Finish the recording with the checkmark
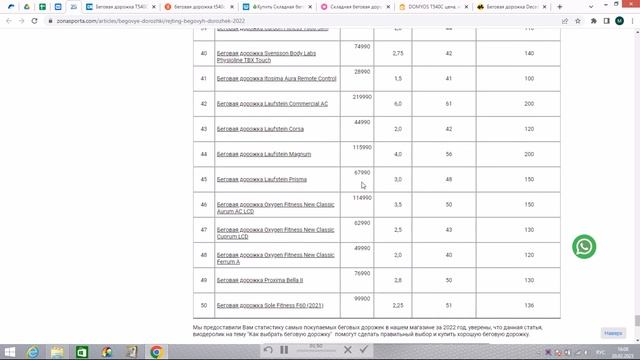The height and width of the screenshot is (360, 640). pyautogui.click(x=364, y=350)
